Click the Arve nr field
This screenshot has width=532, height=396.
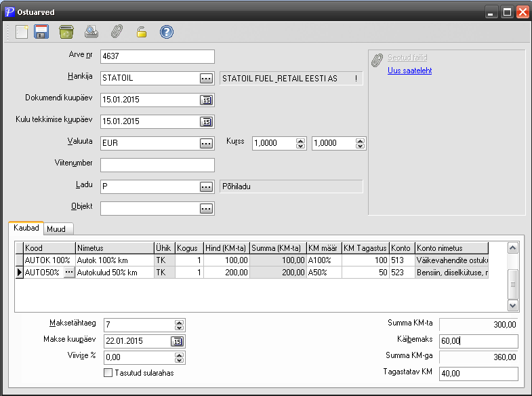157,56
